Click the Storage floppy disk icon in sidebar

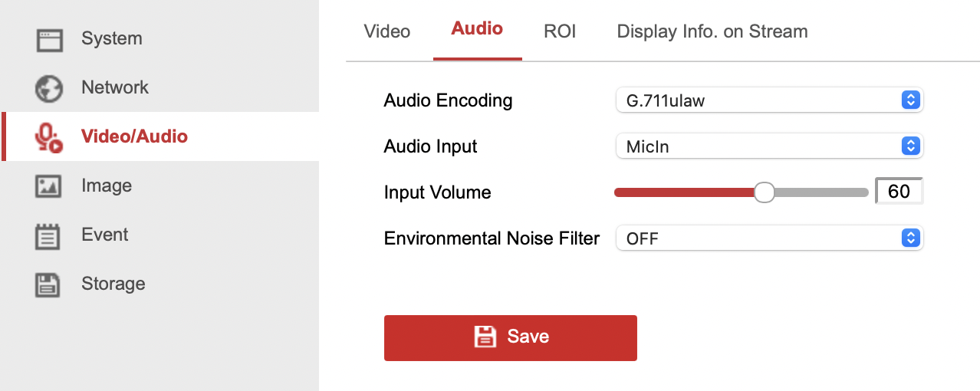(x=49, y=284)
